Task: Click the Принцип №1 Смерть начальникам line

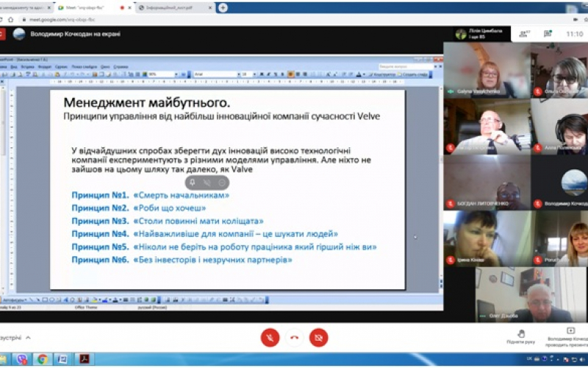Action: point(151,195)
